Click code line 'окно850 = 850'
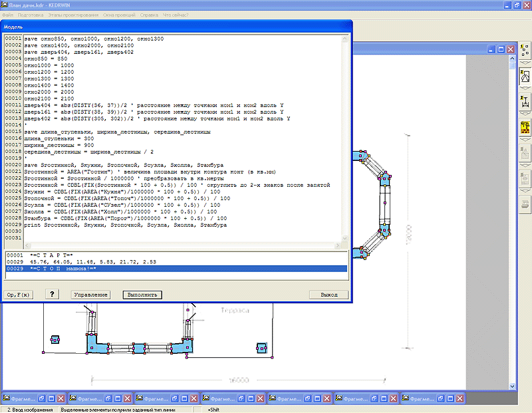The width and height of the screenshot is (532, 413). pyautogui.click(x=46, y=59)
